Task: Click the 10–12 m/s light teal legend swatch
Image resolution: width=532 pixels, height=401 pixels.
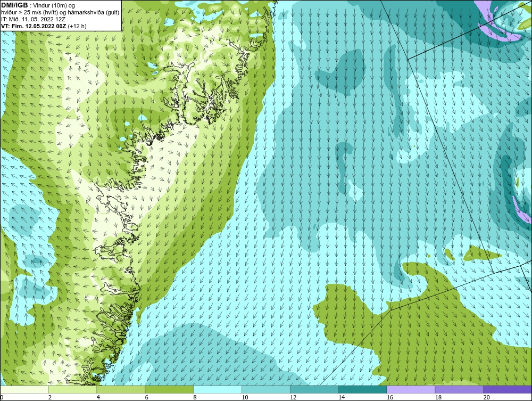Action: pos(266,389)
